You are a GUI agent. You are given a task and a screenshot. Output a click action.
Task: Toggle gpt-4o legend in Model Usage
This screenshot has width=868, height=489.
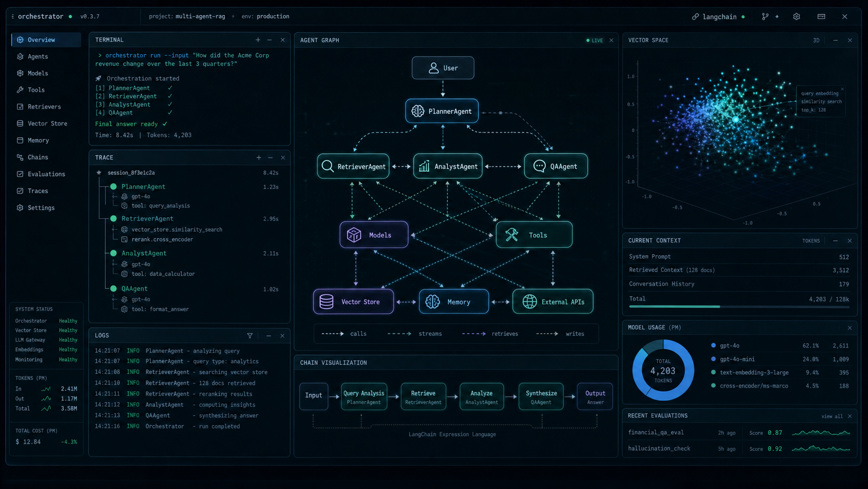click(x=726, y=346)
